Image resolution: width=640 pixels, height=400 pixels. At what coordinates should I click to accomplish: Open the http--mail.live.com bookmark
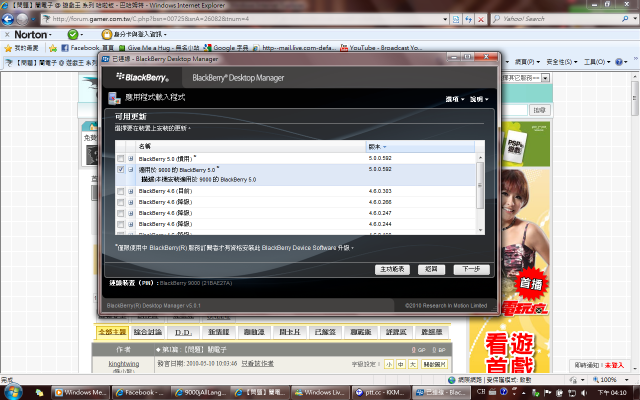click(294, 48)
